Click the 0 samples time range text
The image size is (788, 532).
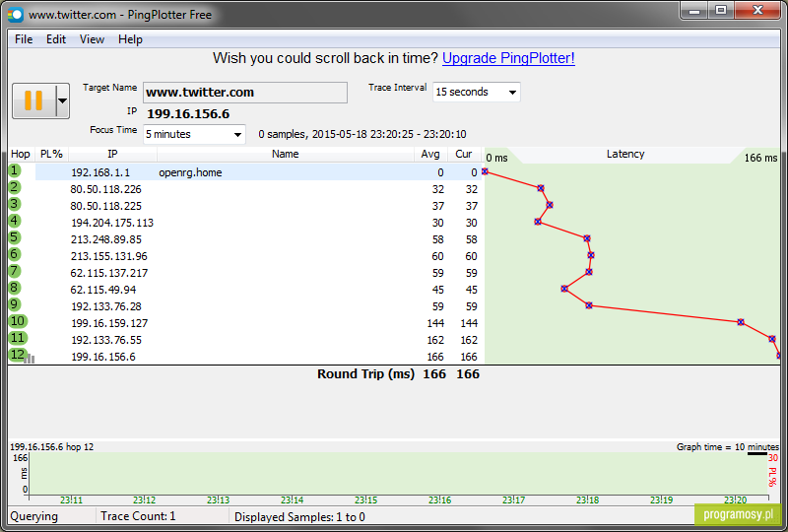click(362, 134)
